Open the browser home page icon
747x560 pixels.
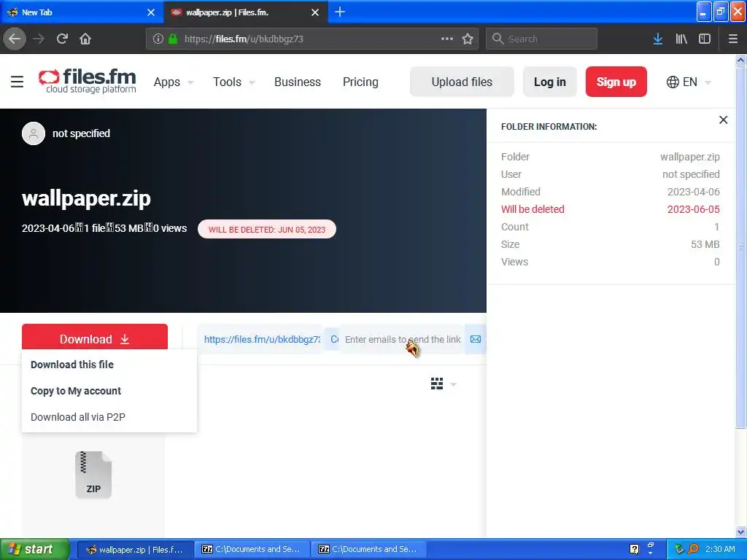click(85, 39)
